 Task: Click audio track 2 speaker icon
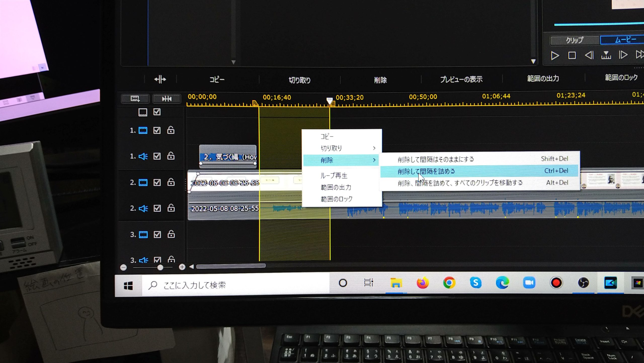click(x=143, y=209)
